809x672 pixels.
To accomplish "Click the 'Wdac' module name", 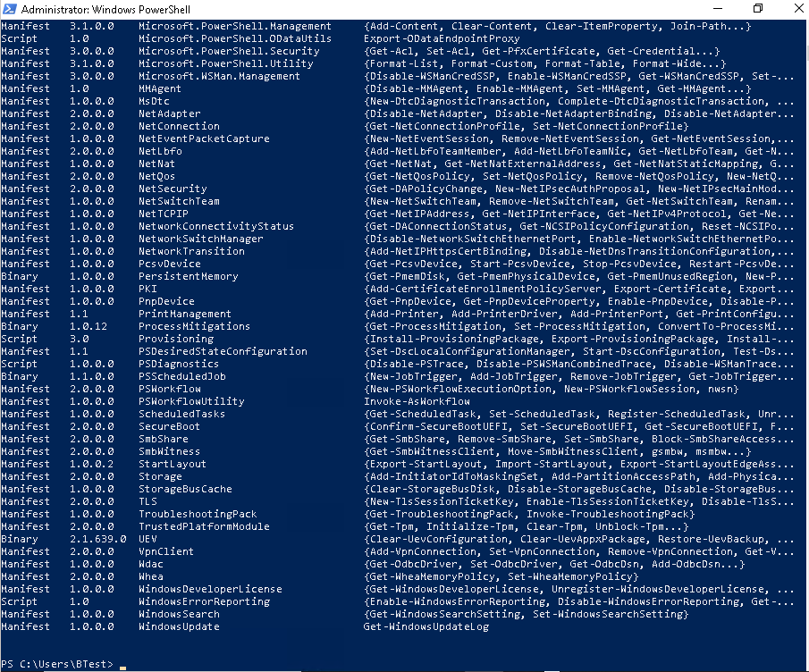I will point(151,564).
